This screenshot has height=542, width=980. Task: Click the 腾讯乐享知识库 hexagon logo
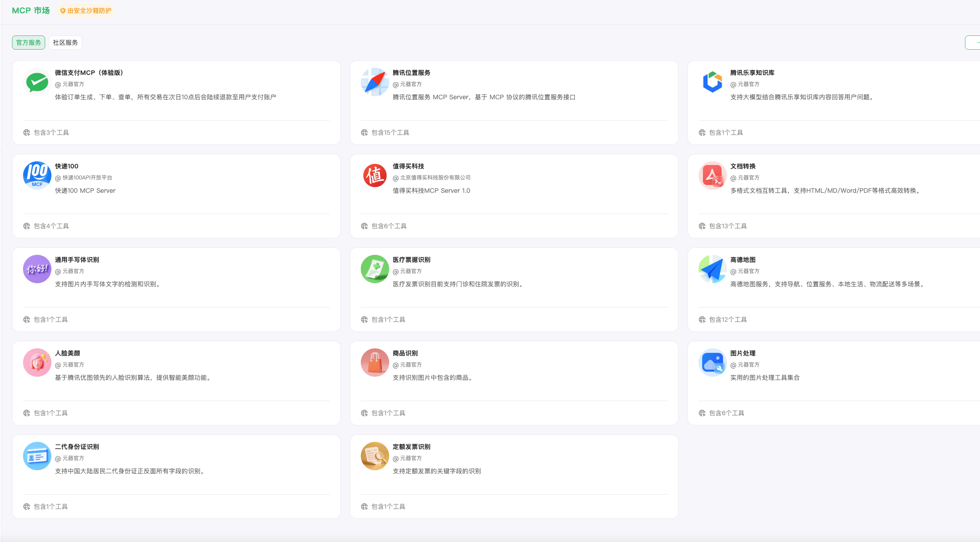713,82
